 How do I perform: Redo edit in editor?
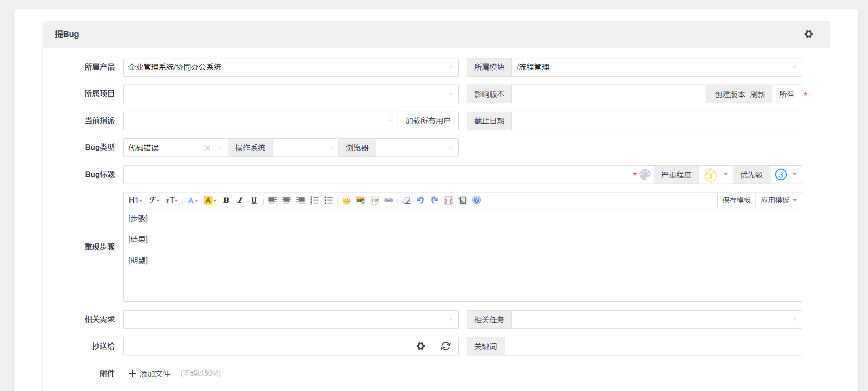434,200
